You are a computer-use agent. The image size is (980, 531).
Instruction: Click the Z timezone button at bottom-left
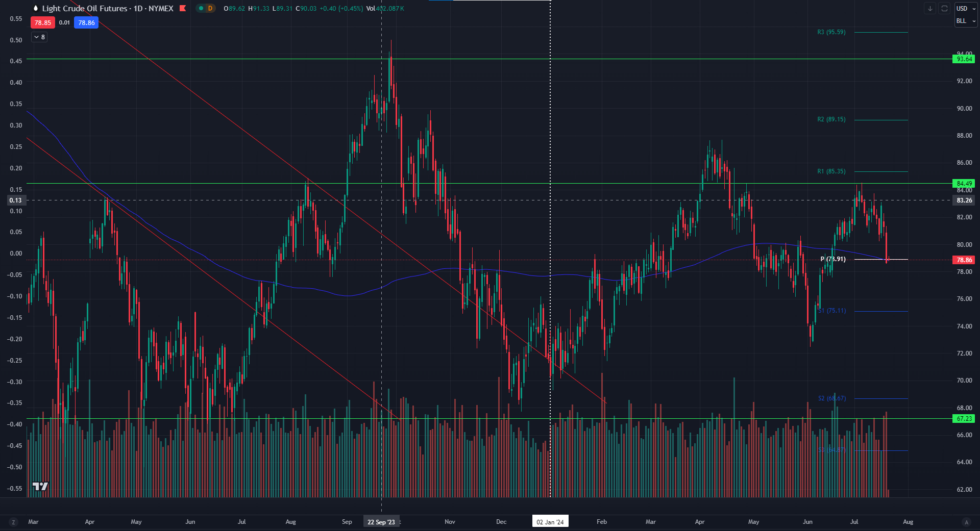(13, 522)
